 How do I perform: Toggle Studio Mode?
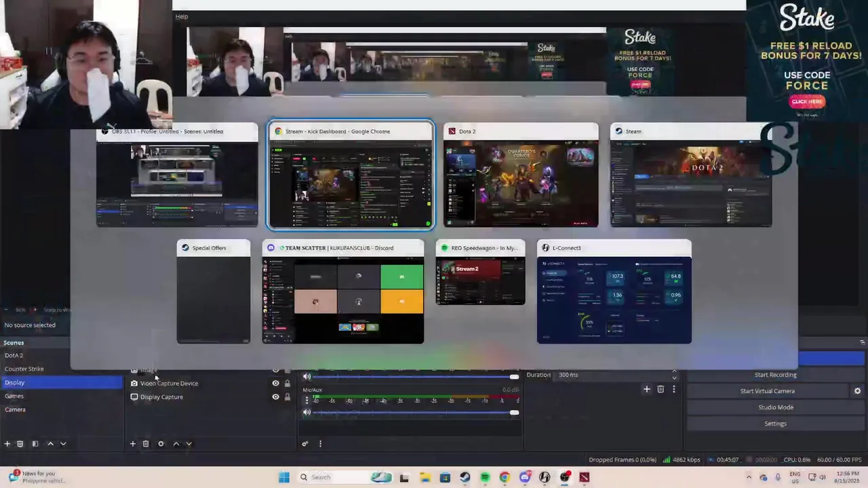point(775,407)
